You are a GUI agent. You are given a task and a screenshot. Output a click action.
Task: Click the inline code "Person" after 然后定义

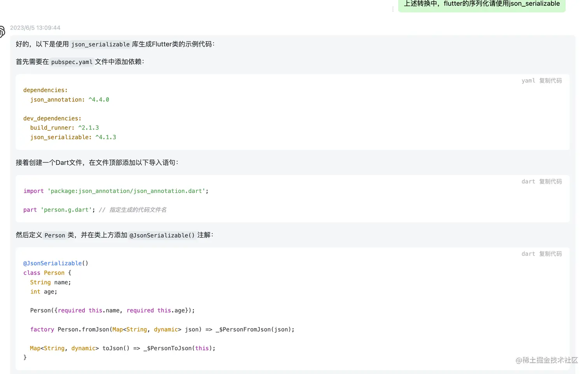point(55,235)
